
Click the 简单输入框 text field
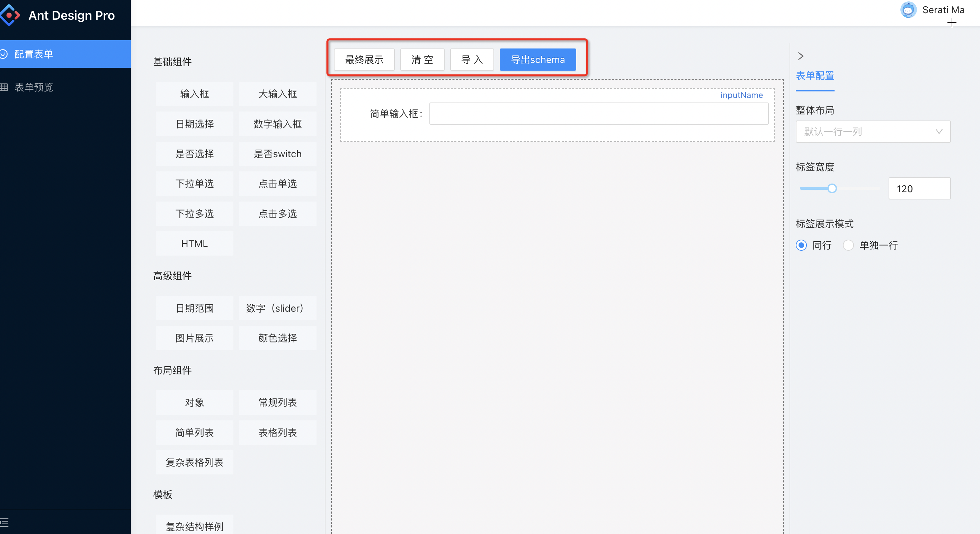(599, 114)
